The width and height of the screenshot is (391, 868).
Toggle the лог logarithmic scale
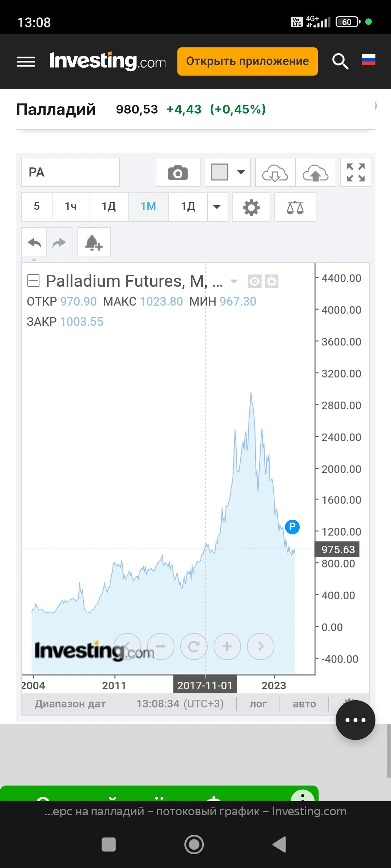258,704
